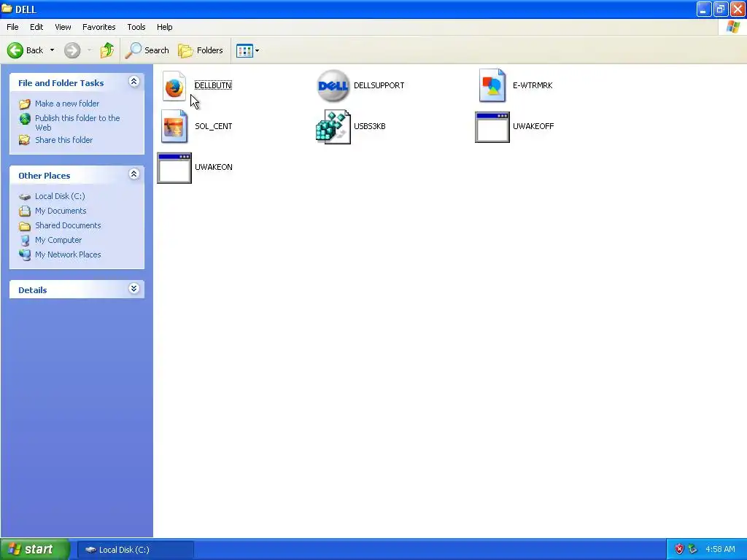Open the Views dropdown arrow
Screen dimensions: 747x560
(258, 50)
